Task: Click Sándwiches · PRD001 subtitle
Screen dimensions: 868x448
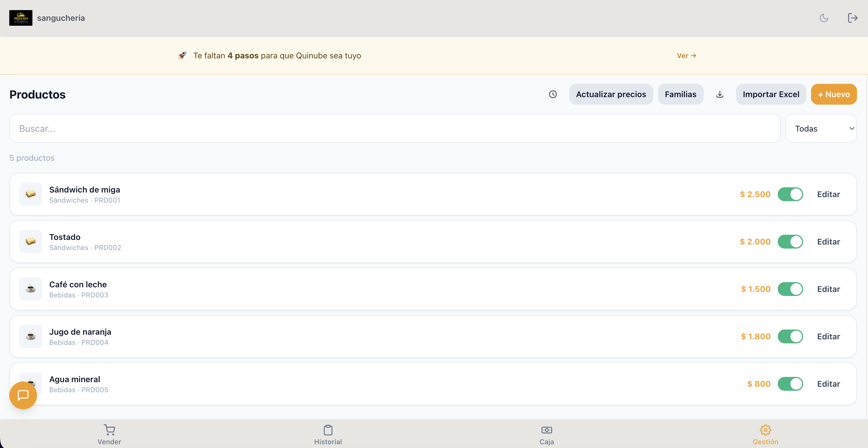Action: pyautogui.click(x=84, y=200)
